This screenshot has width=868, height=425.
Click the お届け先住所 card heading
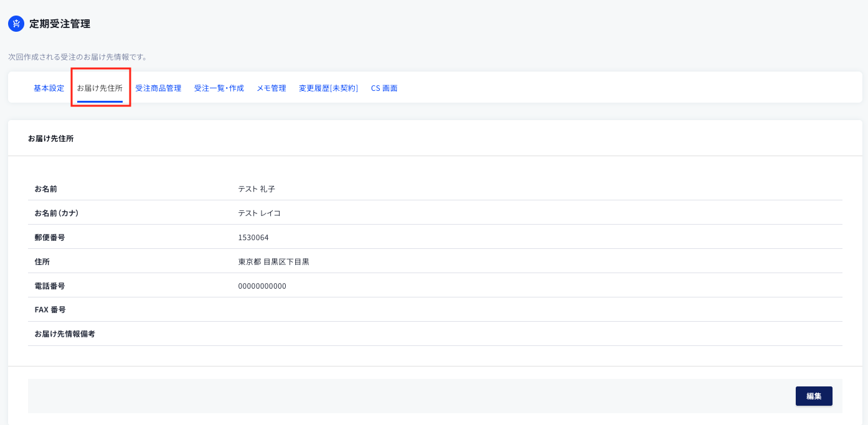point(51,139)
